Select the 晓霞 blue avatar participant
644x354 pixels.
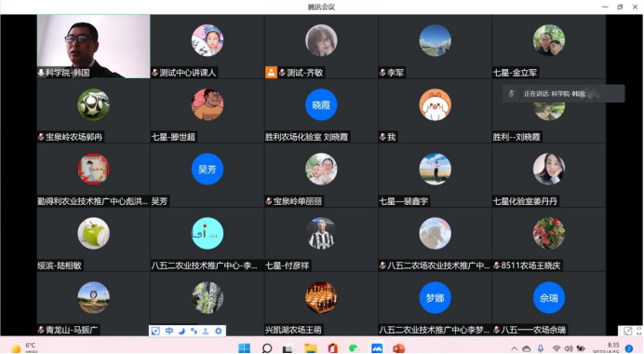tap(321, 105)
